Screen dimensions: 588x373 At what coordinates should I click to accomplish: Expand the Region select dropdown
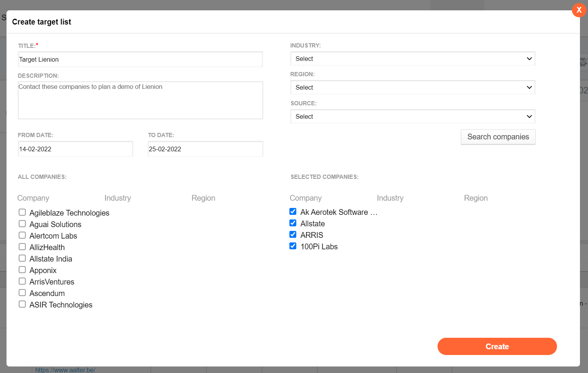tap(412, 87)
